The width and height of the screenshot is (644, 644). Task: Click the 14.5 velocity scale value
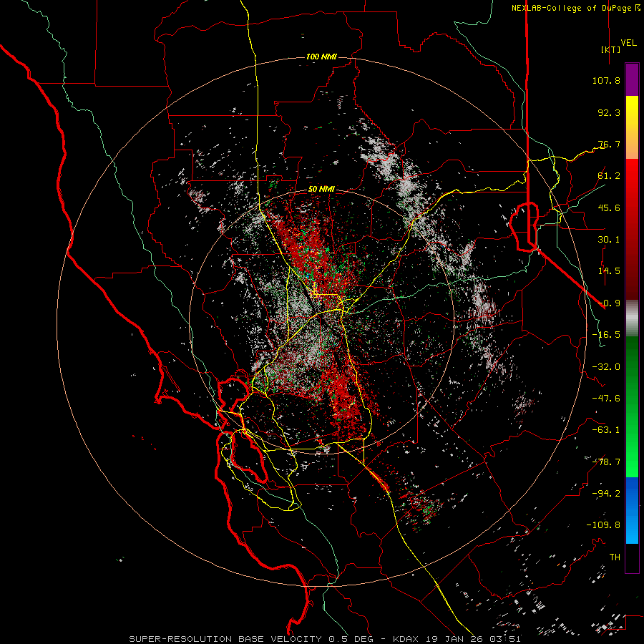(609, 271)
